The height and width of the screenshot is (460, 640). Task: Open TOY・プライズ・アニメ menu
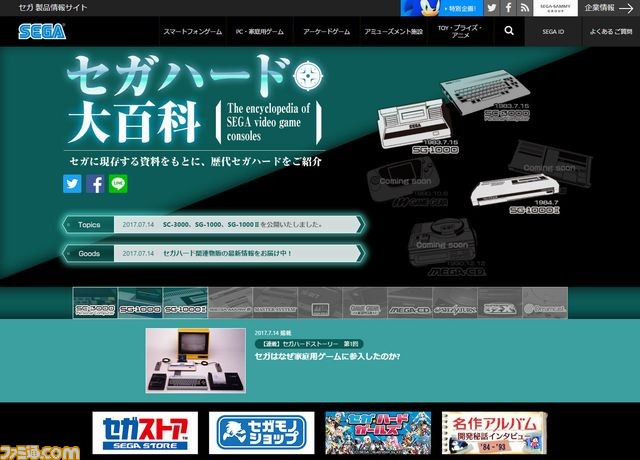click(460, 31)
